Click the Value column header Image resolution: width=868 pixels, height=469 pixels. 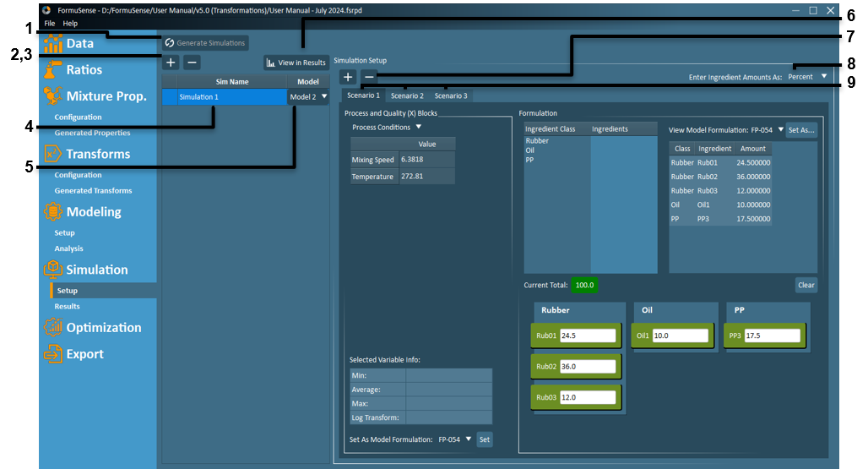426,144
